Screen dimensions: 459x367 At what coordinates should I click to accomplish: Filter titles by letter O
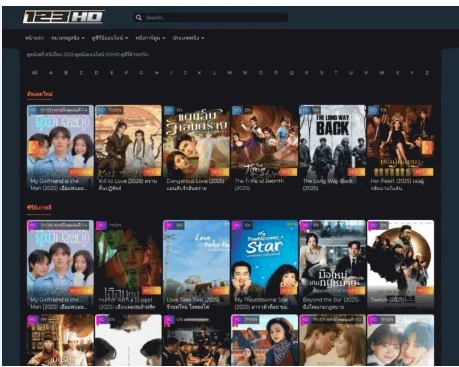point(261,72)
